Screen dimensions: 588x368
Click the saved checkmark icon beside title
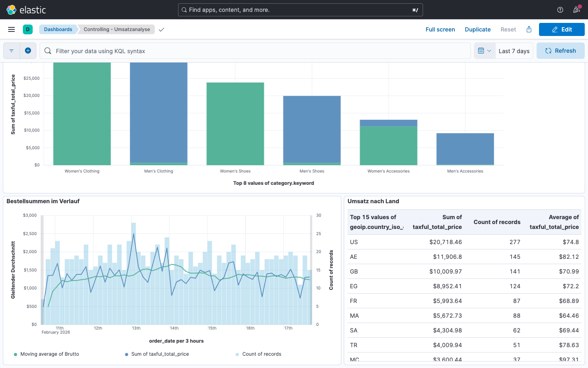coord(162,29)
